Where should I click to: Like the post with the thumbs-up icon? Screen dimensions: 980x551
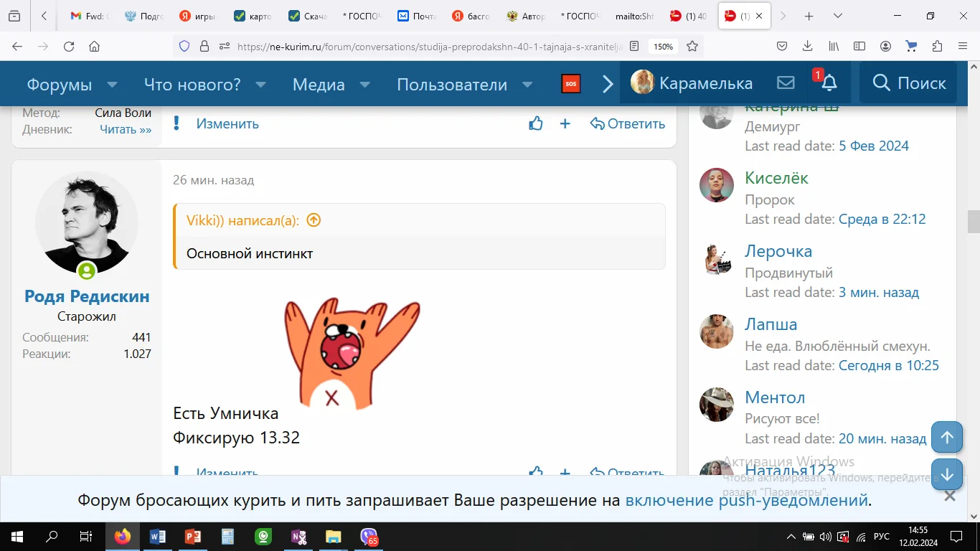[x=535, y=123]
